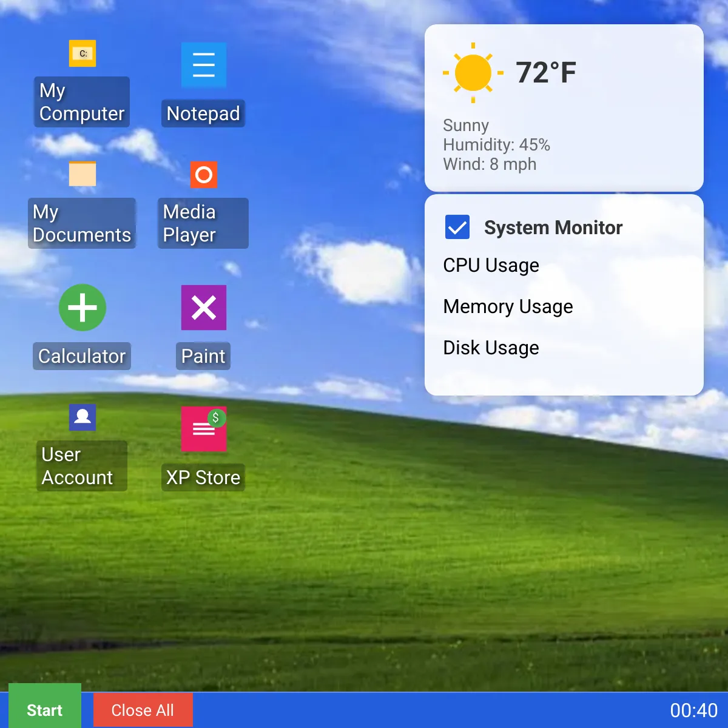
Task: Launch the green Calculator plus icon
Action: pos(83,308)
